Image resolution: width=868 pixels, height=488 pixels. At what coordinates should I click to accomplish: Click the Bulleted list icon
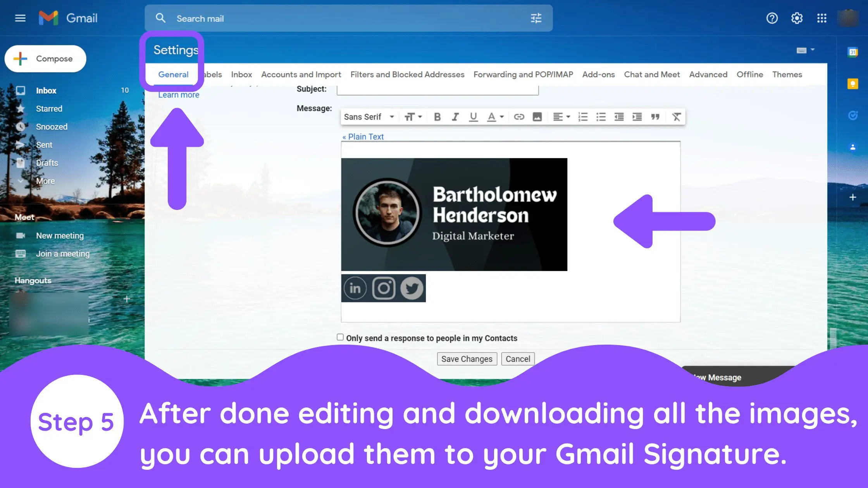pyautogui.click(x=600, y=116)
